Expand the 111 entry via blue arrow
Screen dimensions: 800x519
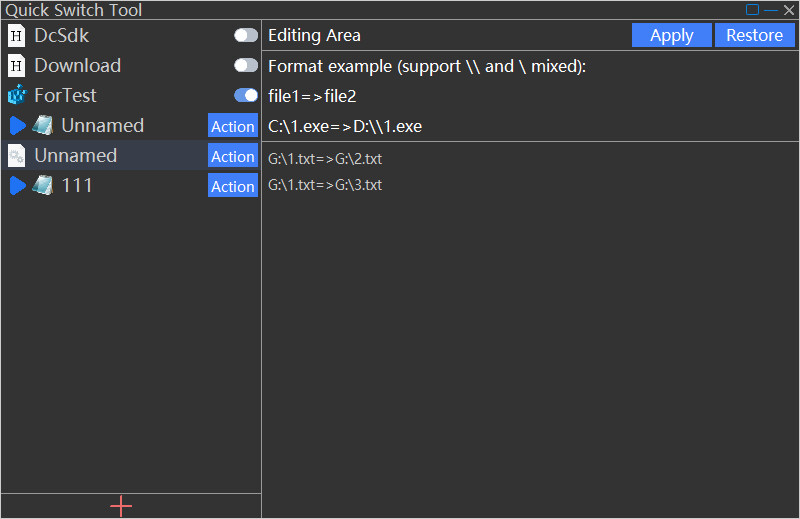pos(17,186)
